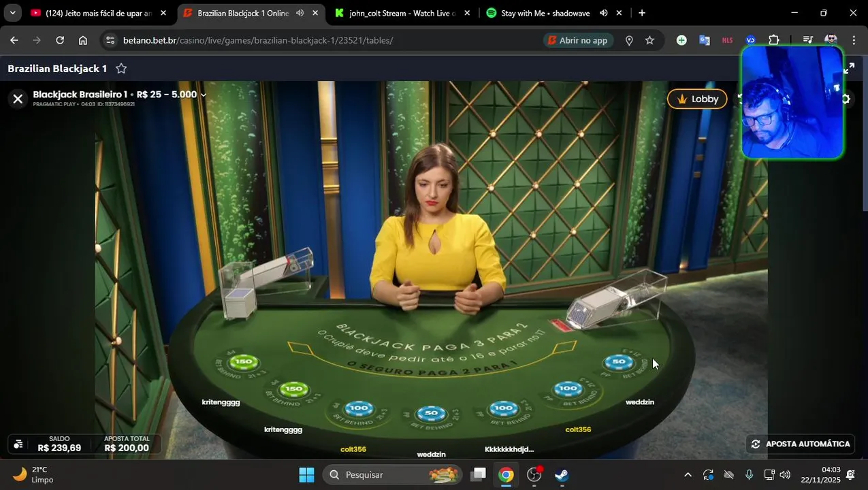The width and height of the screenshot is (868, 490).
Task: Open the weather widget showing 21°C Limpo
Action: click(x=33, y=474)
